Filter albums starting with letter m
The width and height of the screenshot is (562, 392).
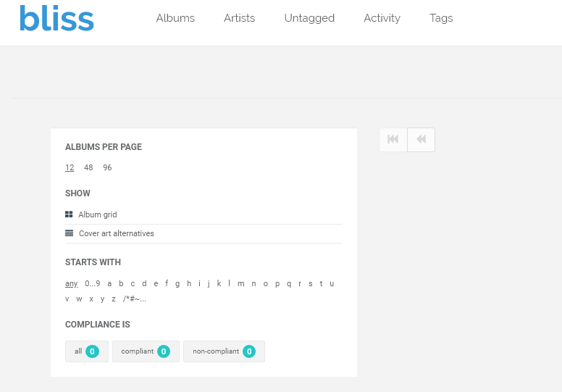(241, 283)
